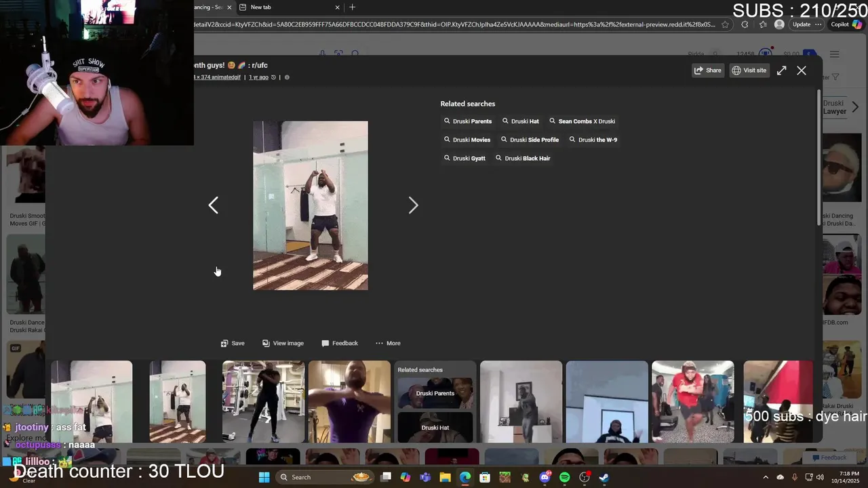
Task: Click the page Feedback button at bottom right
Action: click(829, 457)
